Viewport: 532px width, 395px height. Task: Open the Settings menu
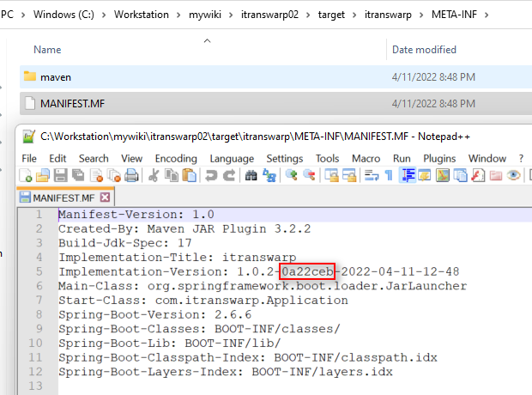(285, 158)
